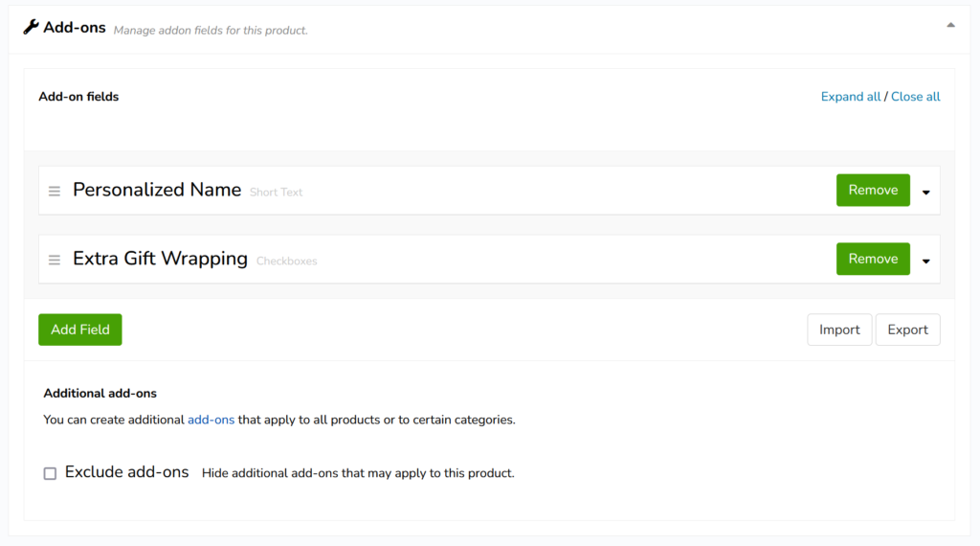
Task: Click the Expand all link
Action: tap(850, 97)
